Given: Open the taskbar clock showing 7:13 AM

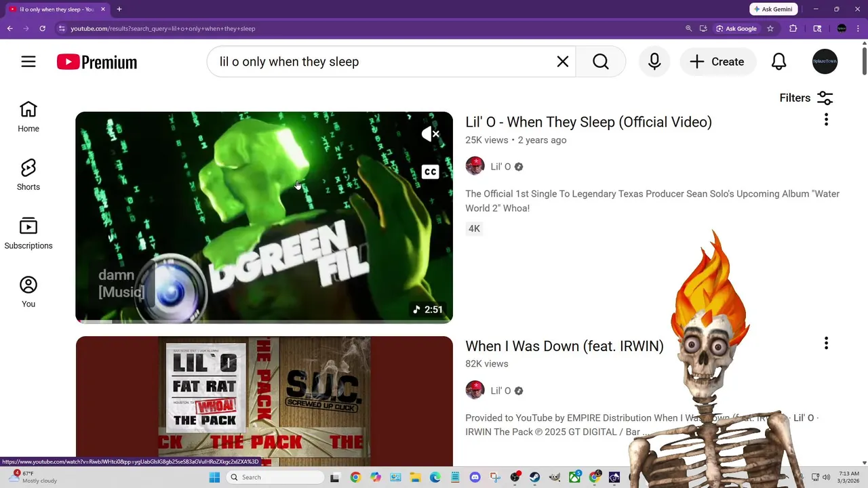Looking at the screenshot, I should point(849,477).
